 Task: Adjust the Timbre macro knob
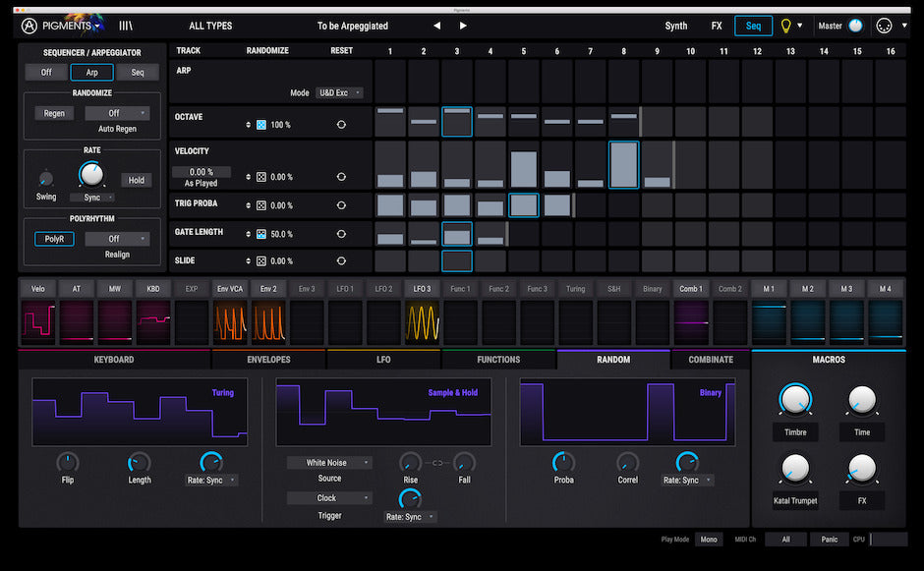[794, 401]
